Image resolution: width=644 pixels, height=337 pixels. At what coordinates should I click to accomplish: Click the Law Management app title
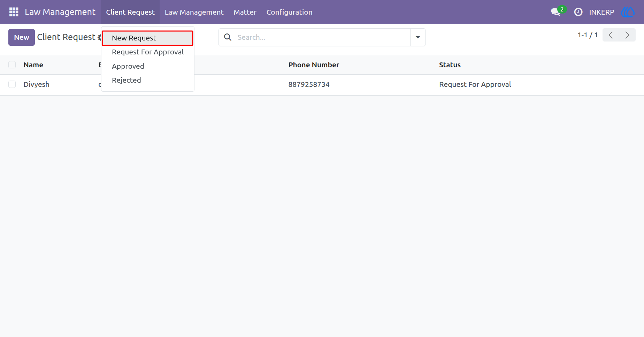point(60,12)
